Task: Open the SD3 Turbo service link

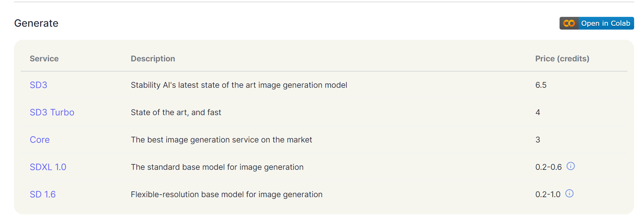Action: 52,112
